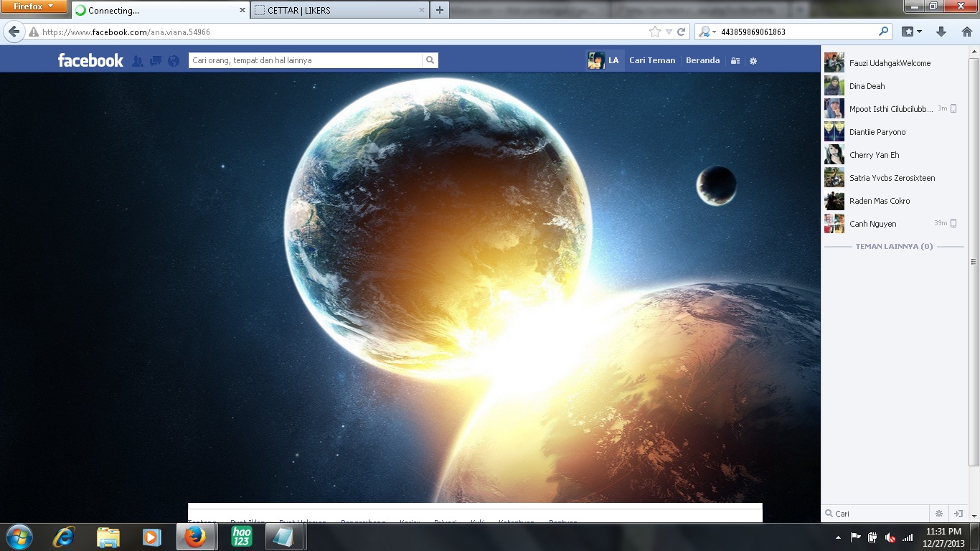Click the magnifier to run the browser search
Viewport: 980px width, 551px height.
[x=884, y=32]
